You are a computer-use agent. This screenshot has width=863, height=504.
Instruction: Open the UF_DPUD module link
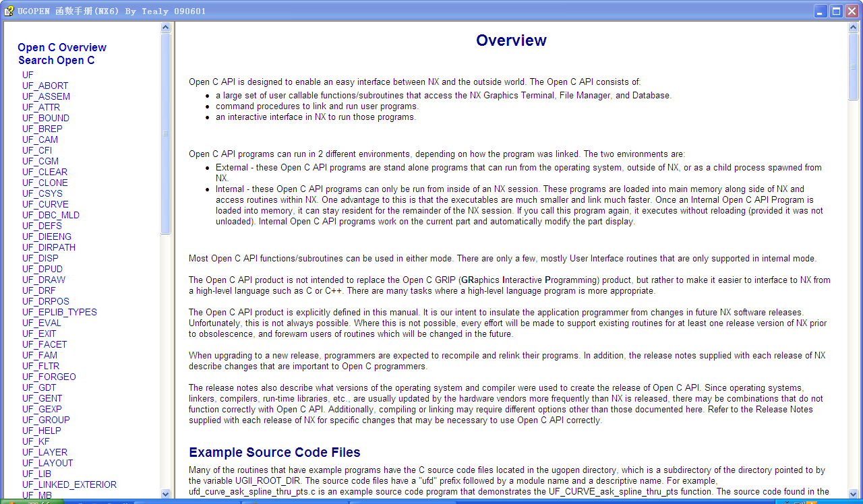(x=42, y=269)
